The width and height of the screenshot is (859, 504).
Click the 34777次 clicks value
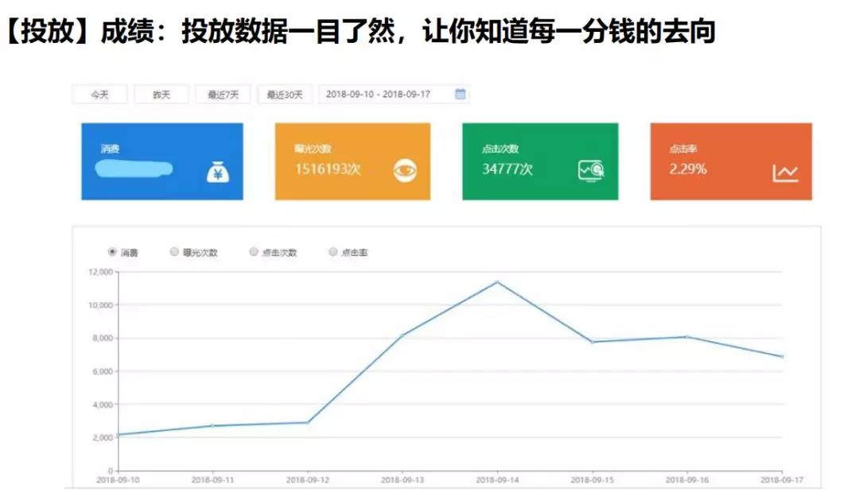(507, 169)
